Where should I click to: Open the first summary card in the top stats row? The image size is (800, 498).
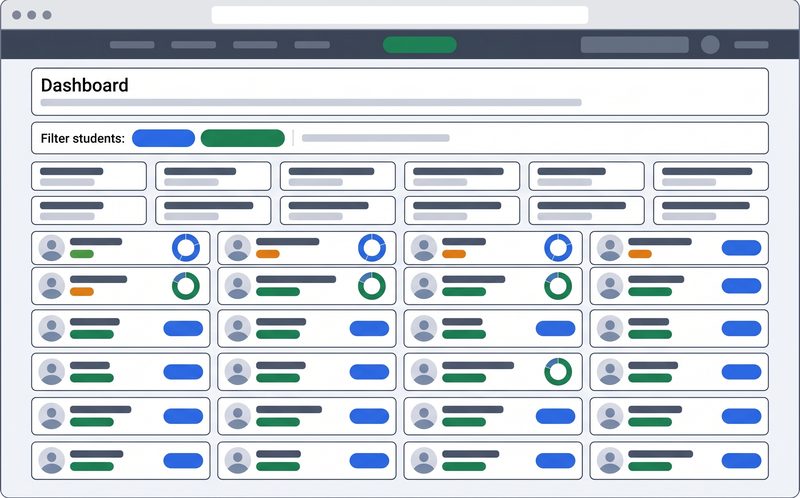(x=89, y=176)
